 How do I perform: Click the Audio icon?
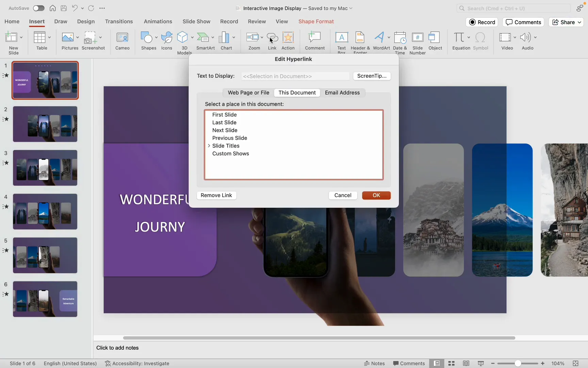click(526, 37)
